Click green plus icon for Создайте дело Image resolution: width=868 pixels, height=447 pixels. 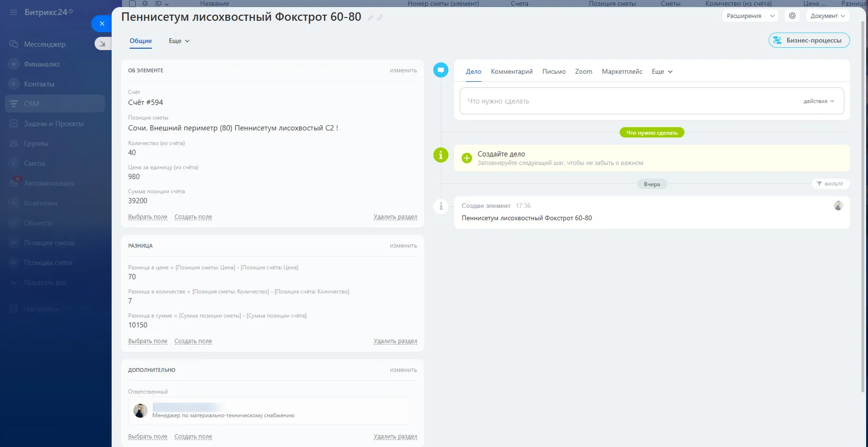tap(466, 158)
